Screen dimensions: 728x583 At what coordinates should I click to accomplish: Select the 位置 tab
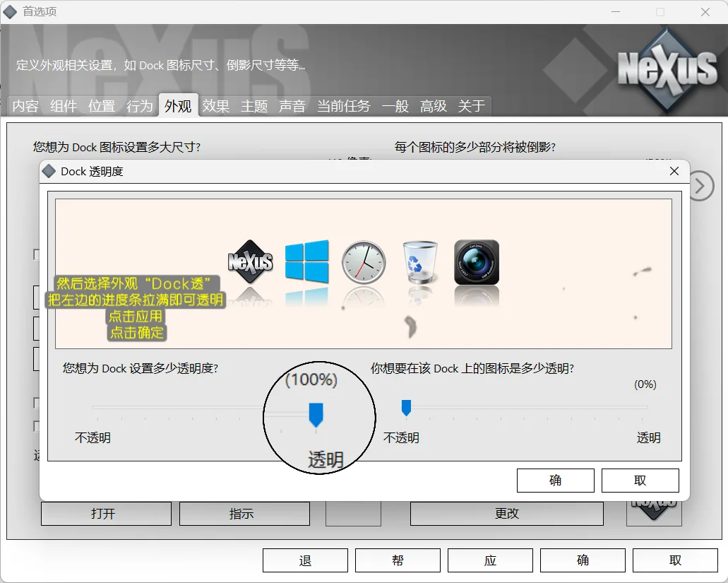101,106
